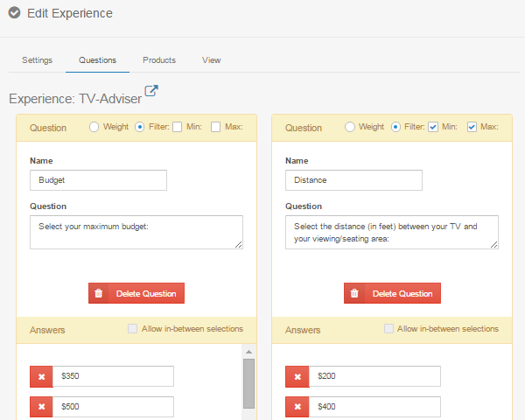The width and height of the screenshot is (525, 420).
Task: Click the 'Experience: TV-Adviser' heading text
Action: [75, 99]
